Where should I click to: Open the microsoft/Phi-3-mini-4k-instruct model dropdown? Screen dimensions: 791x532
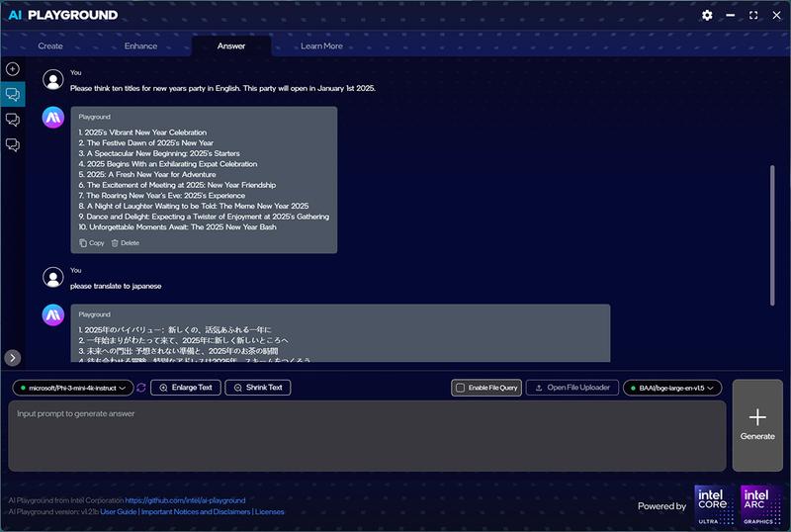tap(73, 388)
